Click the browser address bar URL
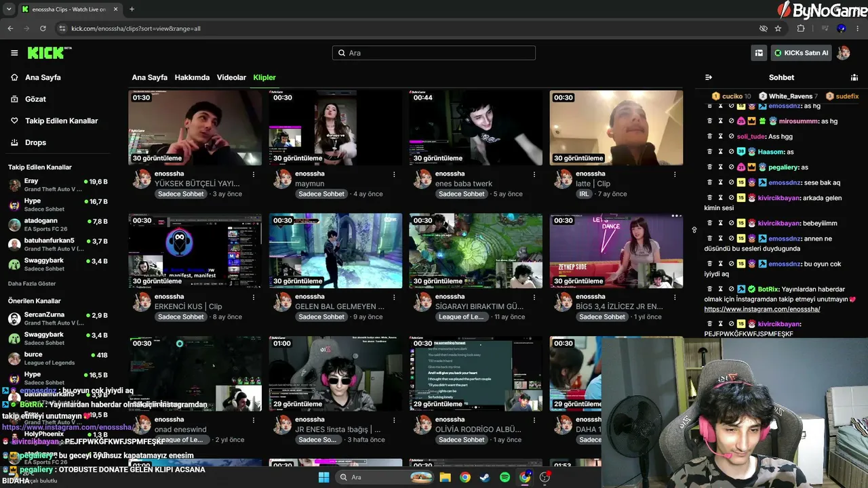This screenshot has height=488, width=868. (136, 28)
